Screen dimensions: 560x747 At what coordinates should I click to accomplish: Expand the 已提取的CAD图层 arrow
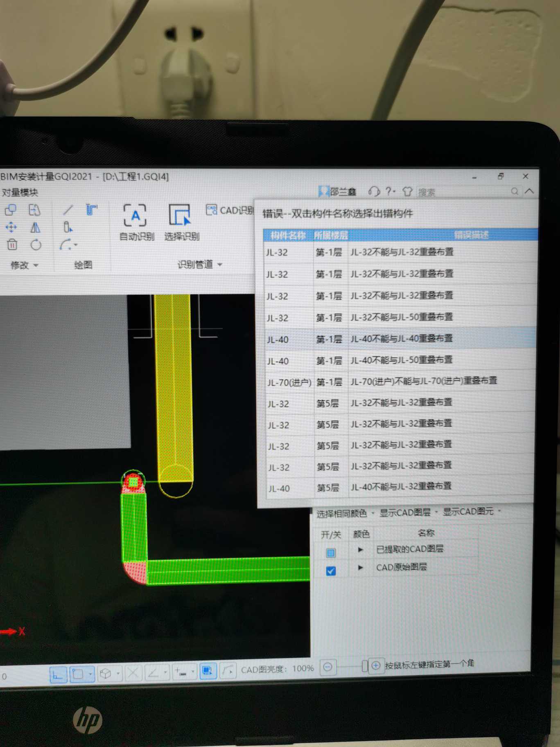point(360,550)
